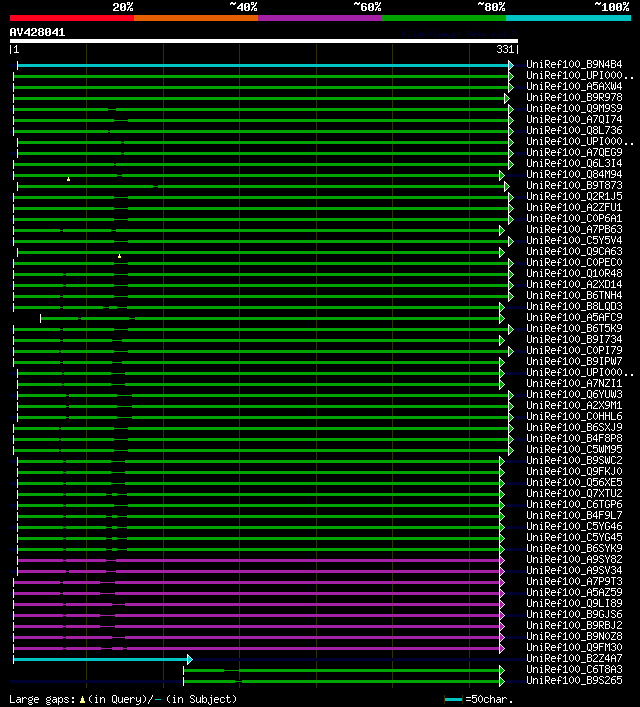Select the UniRef100_C5Y5V4 label
The width and height of the screenshot is (640, 707).
tap(574, 240)
